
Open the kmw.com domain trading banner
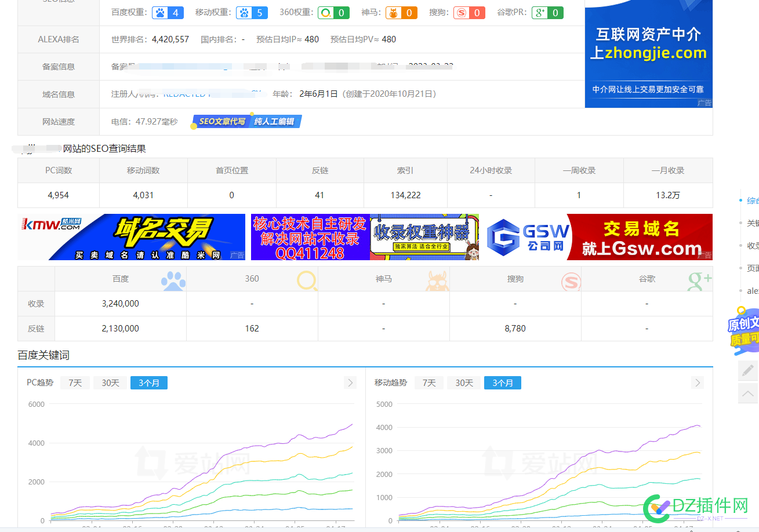click(132, 237)
